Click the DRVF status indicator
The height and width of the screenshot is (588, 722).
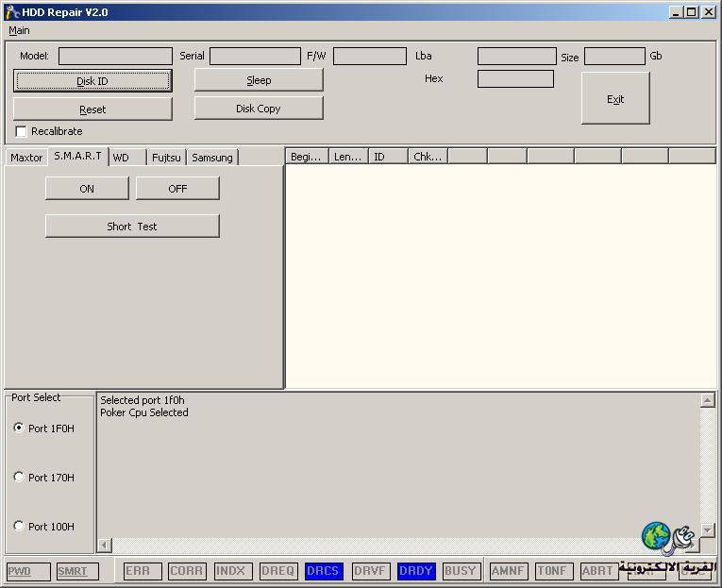[x=371, y=571]
